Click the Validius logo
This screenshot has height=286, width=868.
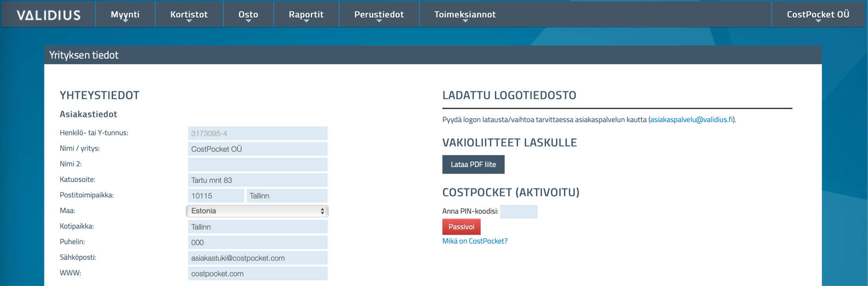point(48,15)
